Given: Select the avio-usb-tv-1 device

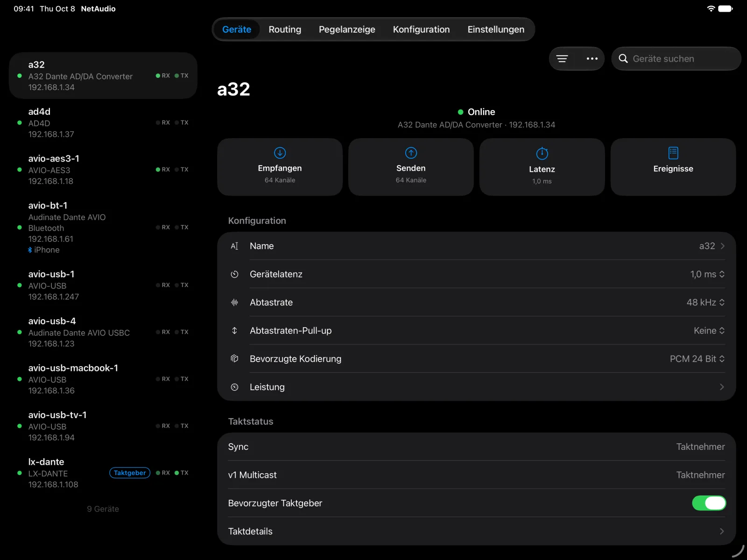Looking at the screenshot, I should [x=103, y=426].
